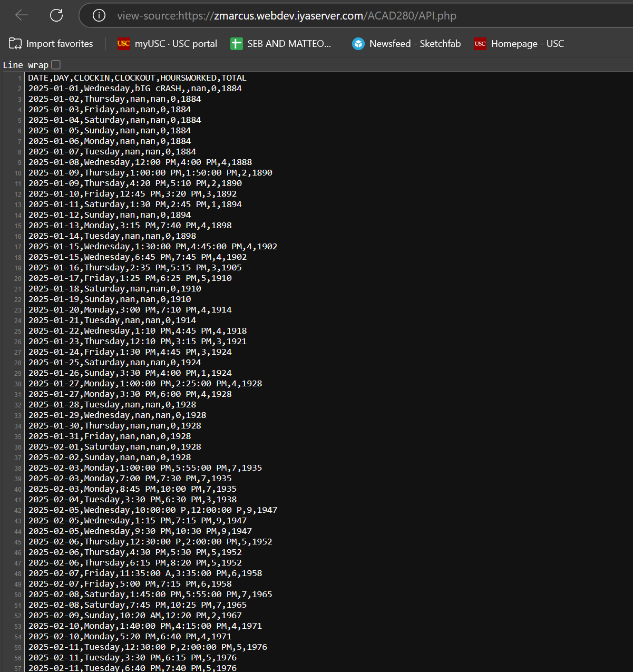Click the view-source URL in address bar
Viewport: 633px width, 672px height.
click(x=287, y=16)
